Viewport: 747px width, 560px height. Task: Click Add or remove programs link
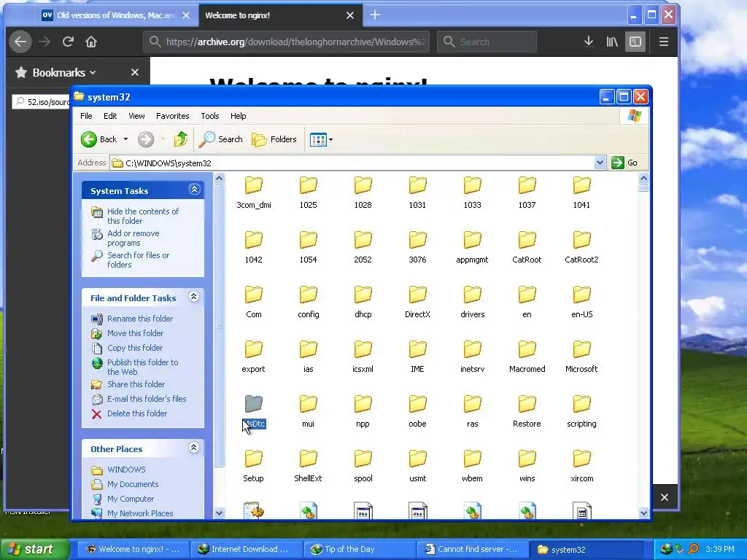point(133,238)
